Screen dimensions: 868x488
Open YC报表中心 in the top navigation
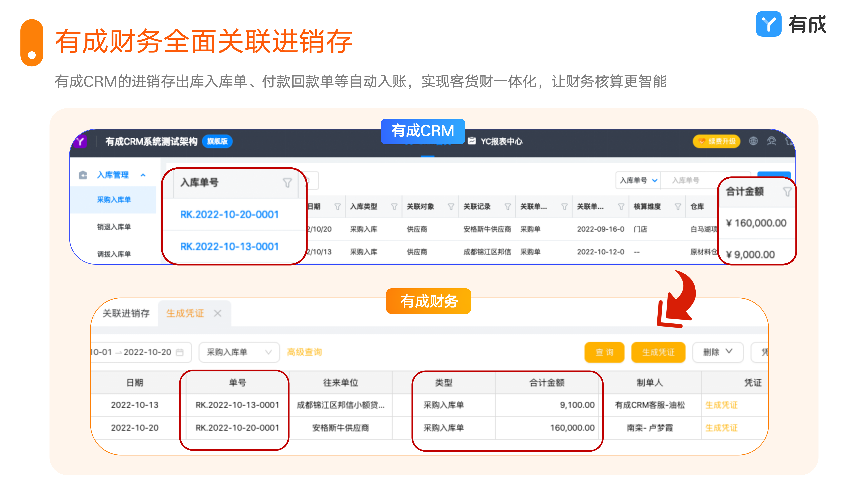495,141
